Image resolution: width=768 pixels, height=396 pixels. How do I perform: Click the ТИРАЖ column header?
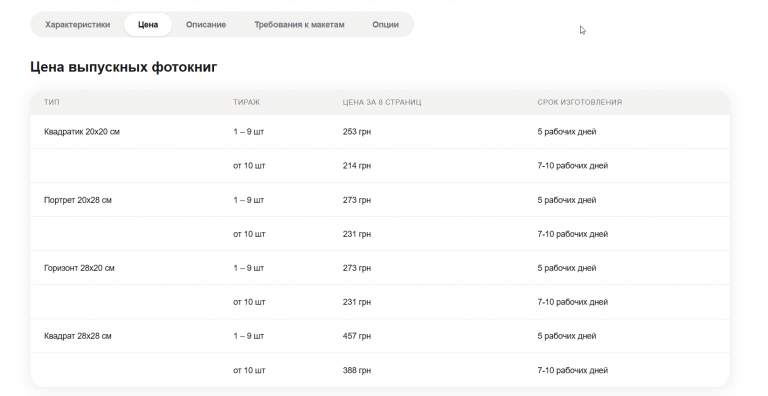(246, 102)
